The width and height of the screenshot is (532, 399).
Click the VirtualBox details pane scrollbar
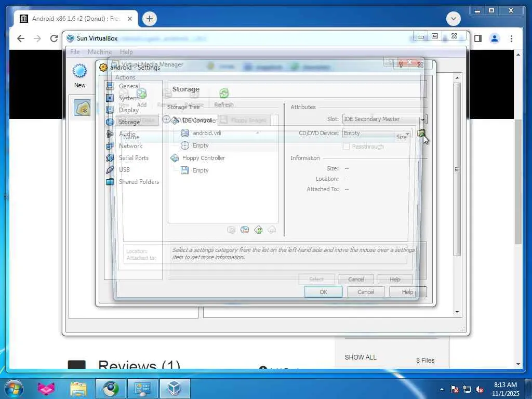[x=457, y=169]
